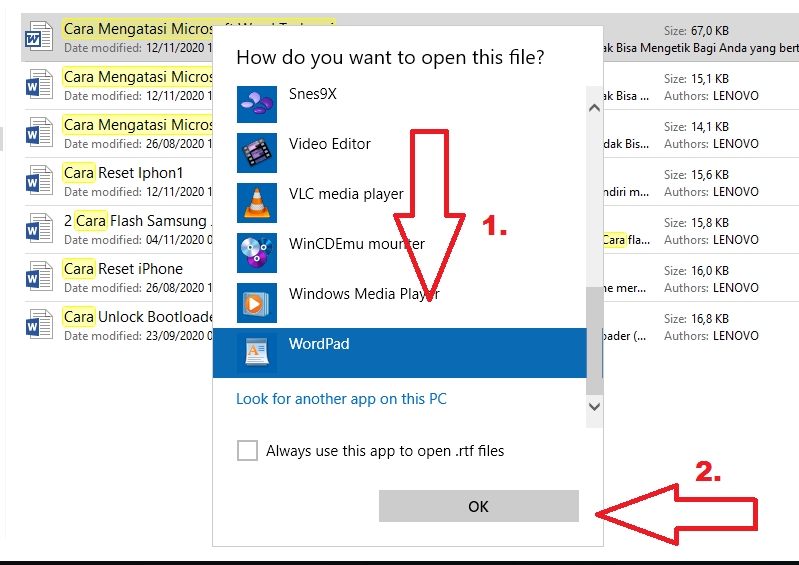
Task: Click Size: 15,1 KB text
Action: point(696,79)
